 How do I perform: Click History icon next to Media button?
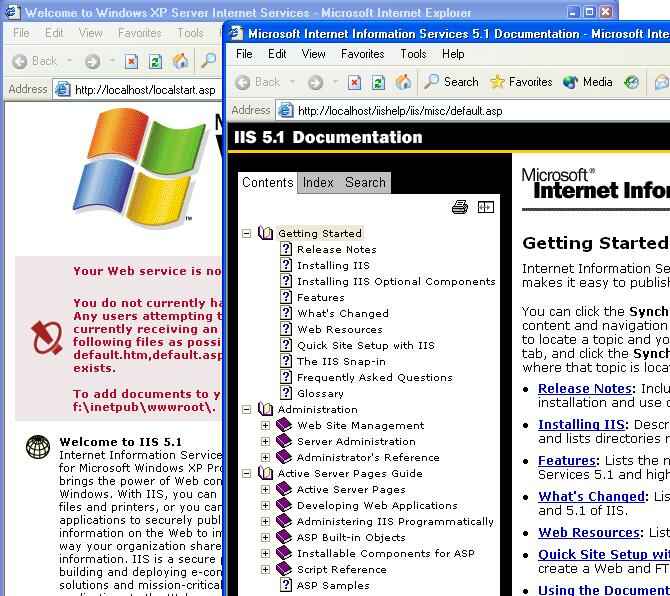pyautogui.click(x=632, y=82)
